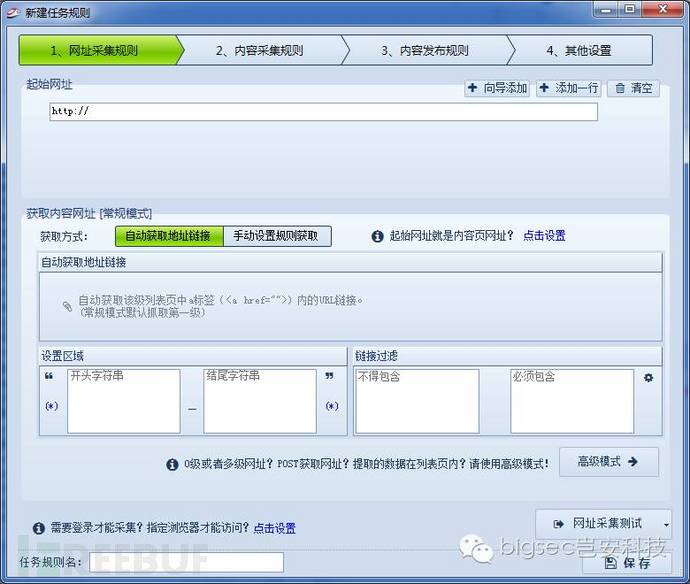The height and width of the screenshot is (584, 690).
Task: Focus the 必须包含 filter box
Action: pos(572,401)
